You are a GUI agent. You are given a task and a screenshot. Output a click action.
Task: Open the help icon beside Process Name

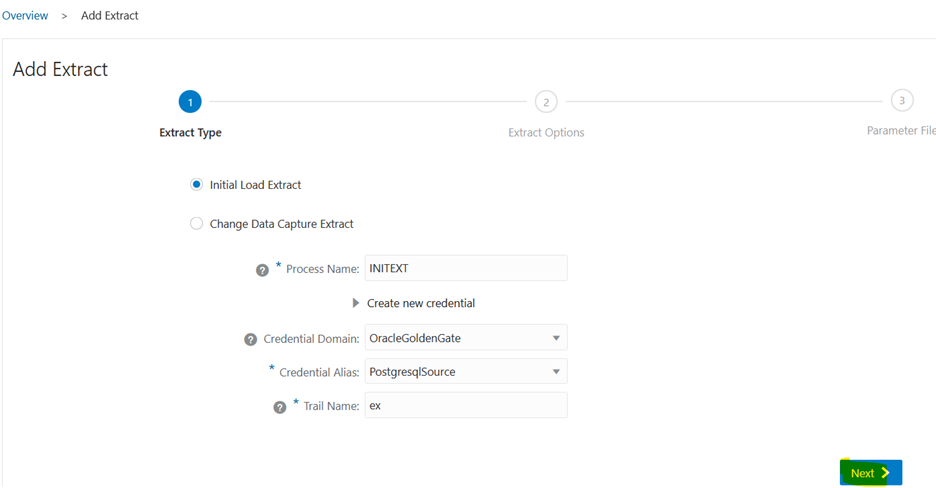coord(262,270)
